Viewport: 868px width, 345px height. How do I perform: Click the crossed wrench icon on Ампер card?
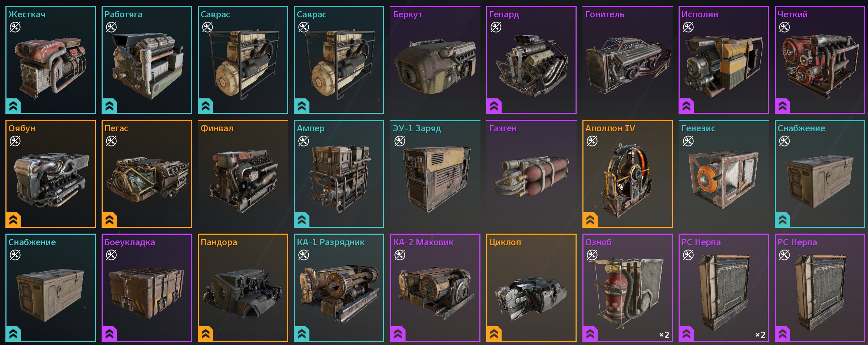[x=304, y=141]
